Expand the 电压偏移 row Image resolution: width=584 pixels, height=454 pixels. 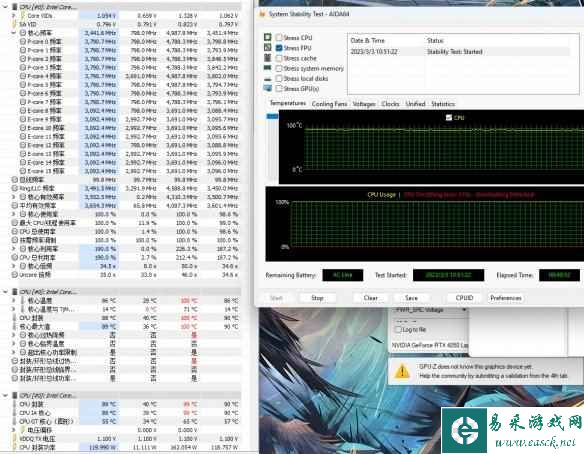pyautogui.click(x=13, y=430)
